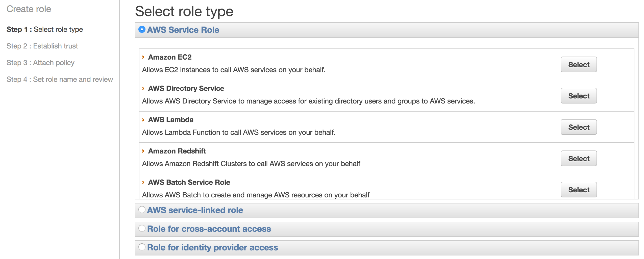Viewport: 644px width, 259px height.
Task: Click the Amazon EC2 service title
Action: point(170,57)
